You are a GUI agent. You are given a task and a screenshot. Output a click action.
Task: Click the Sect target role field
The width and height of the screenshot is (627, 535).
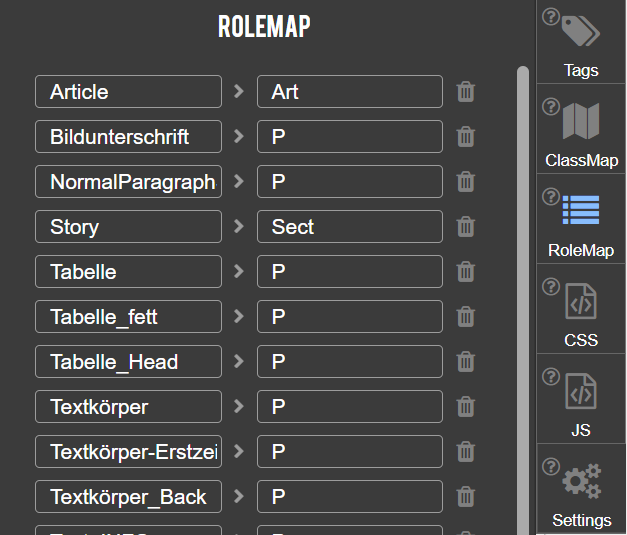coord(349,227)
